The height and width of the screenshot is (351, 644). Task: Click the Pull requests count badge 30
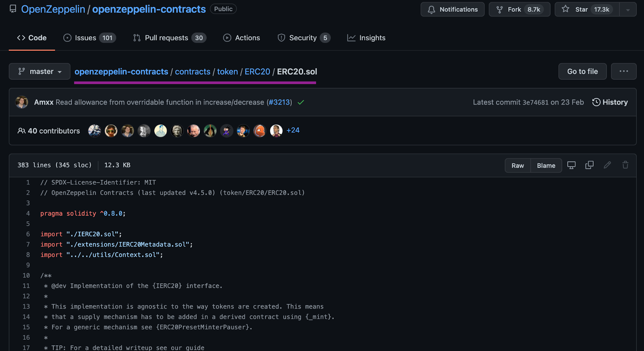[199, 38]
